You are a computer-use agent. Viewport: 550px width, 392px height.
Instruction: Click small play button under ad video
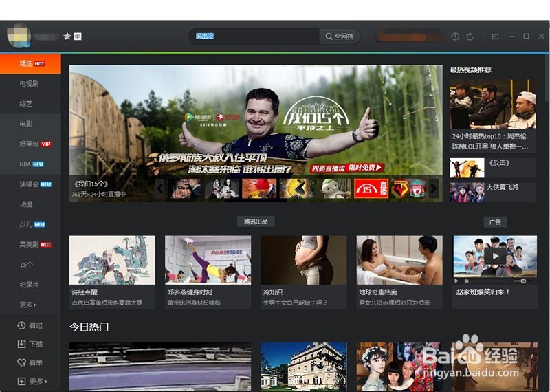tap(456, 281)
